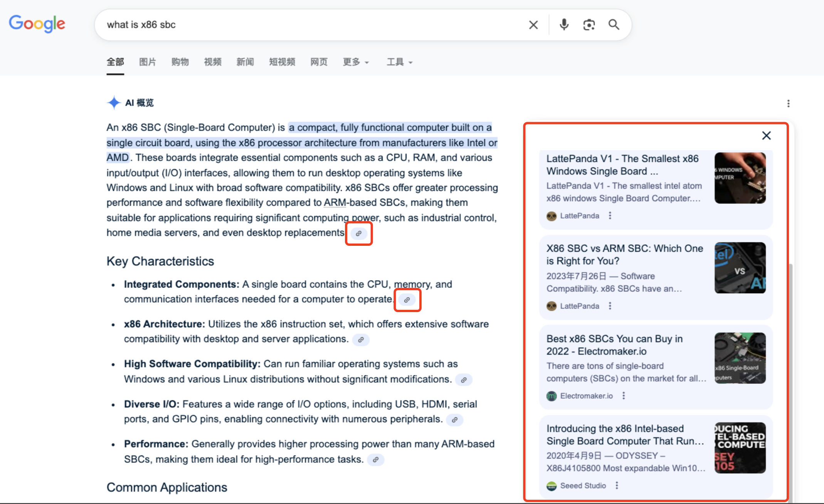
Task: Open the three-dot options for the LattePanda V1 source
Action: point(610,216)
